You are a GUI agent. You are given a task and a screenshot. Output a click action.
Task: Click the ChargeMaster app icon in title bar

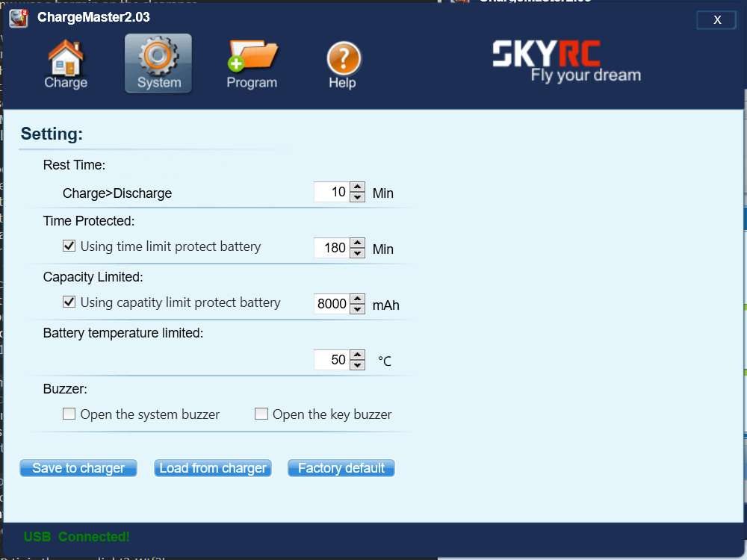tap(19, 18)
